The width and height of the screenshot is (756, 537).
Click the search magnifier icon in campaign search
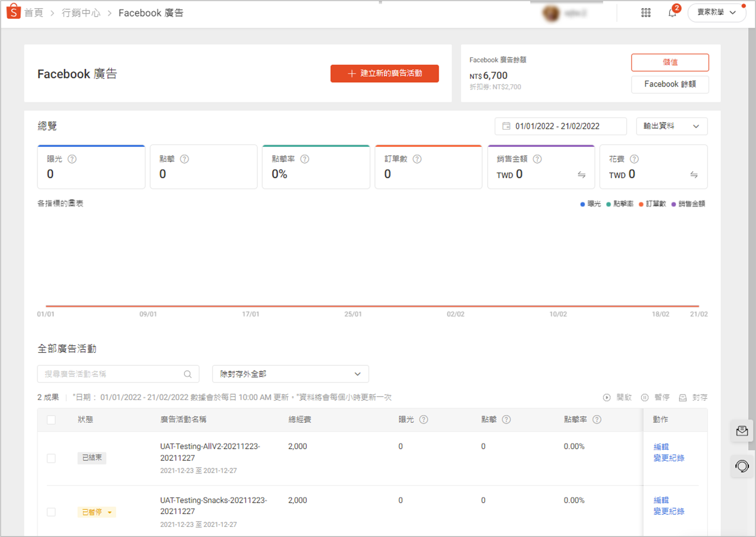(188, 374)
